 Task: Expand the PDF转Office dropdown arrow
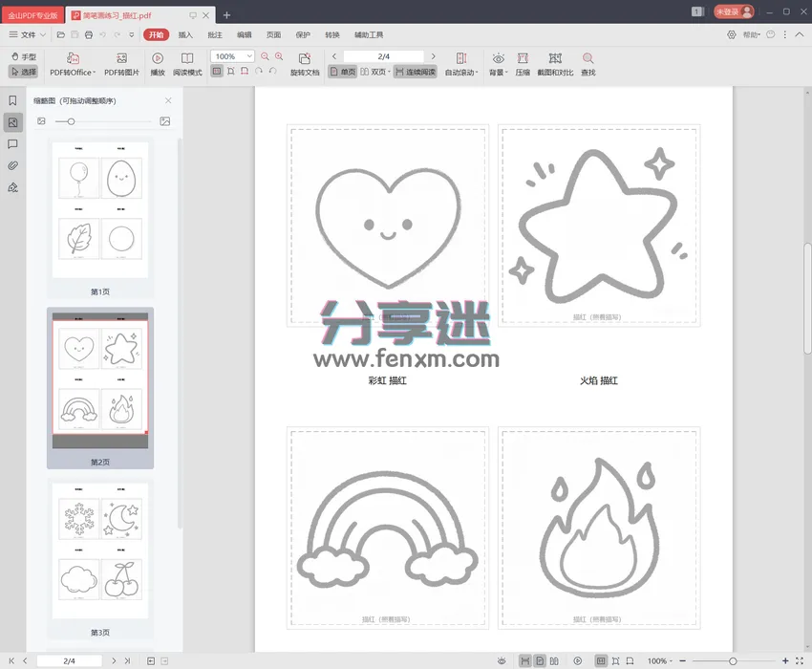coord(95,73)
